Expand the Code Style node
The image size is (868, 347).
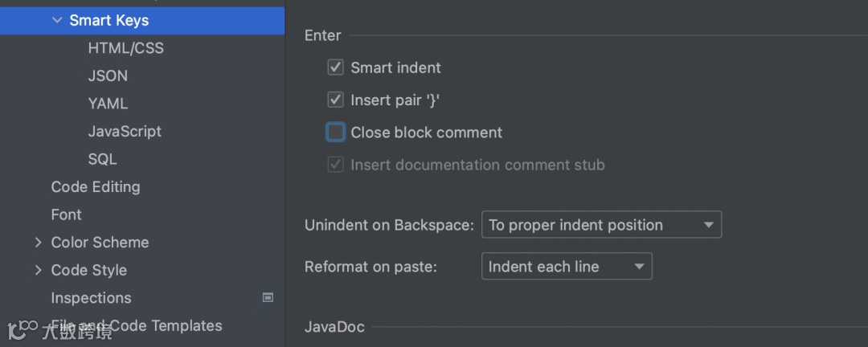point(38,271)
